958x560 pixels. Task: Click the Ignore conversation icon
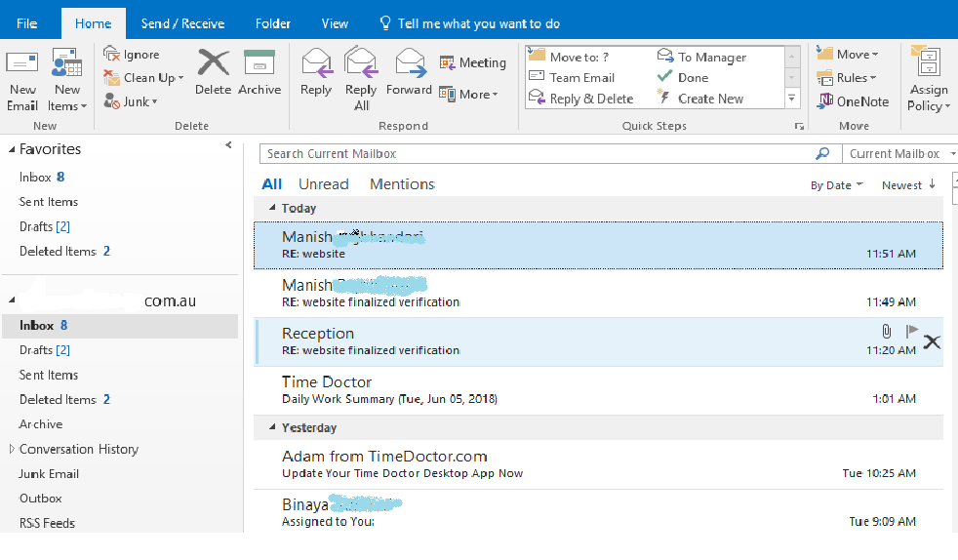[111, 55]
